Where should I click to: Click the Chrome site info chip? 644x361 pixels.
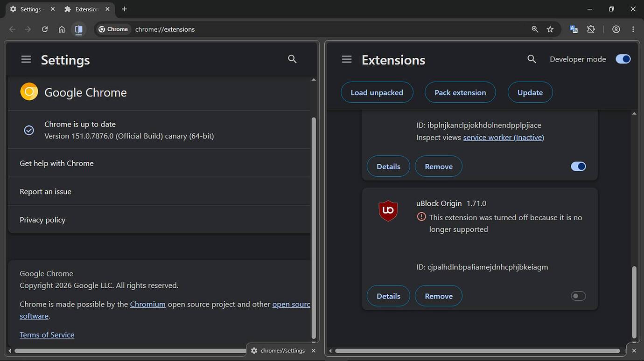click(x=113, y=29)
